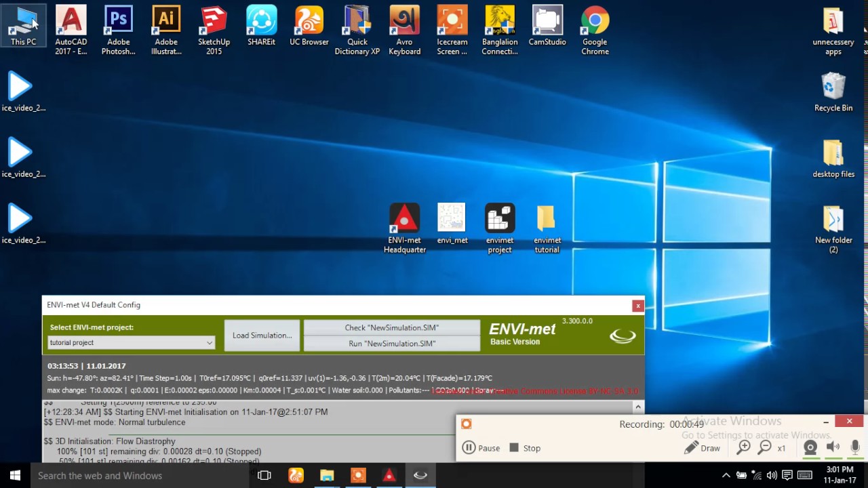Click the SketchUp 2015 shortcut
The height and width of the screenshot is (488, 868).
tap(214, 30)
